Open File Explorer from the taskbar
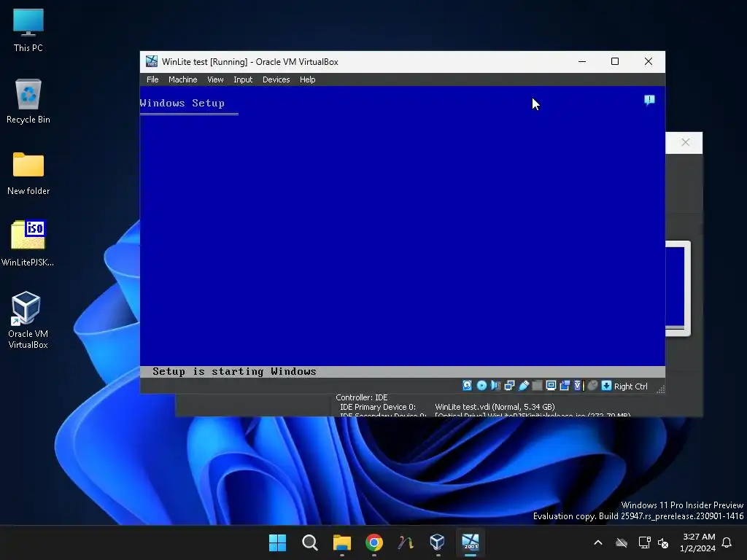This screenshot has height=560, width=747. [x=342, y=542]
